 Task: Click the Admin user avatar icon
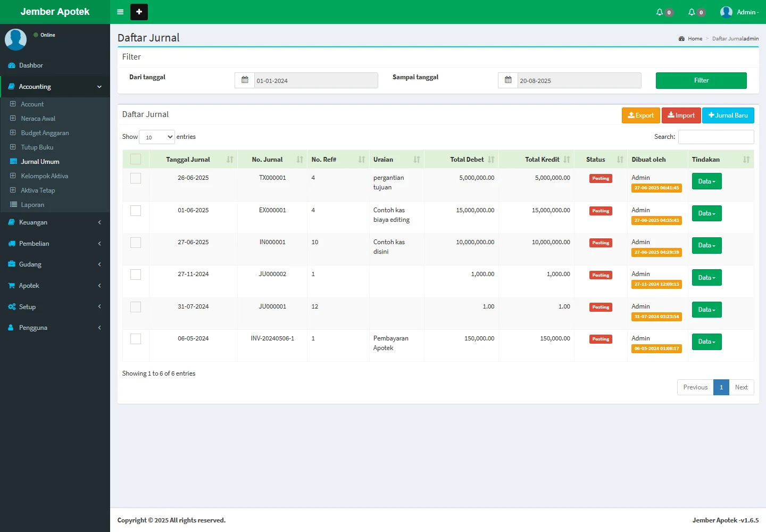pos(726,12)
